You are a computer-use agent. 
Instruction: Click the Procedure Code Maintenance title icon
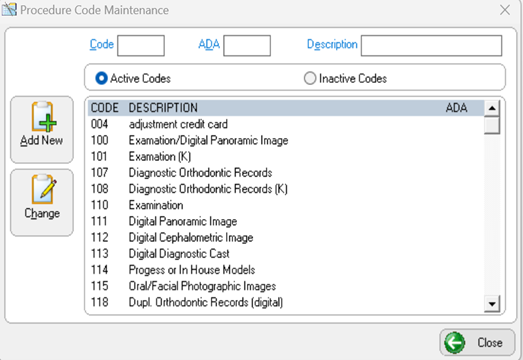(x=9, y=9)
